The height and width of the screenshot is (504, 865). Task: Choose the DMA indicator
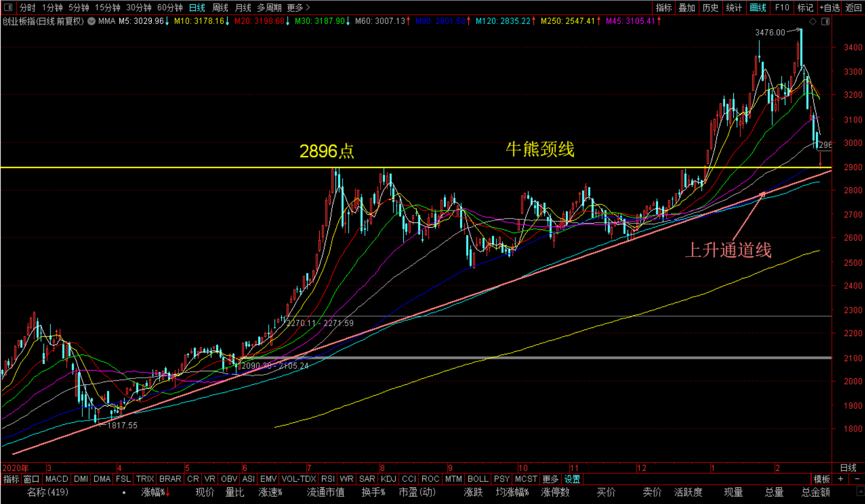coord(102,479)
